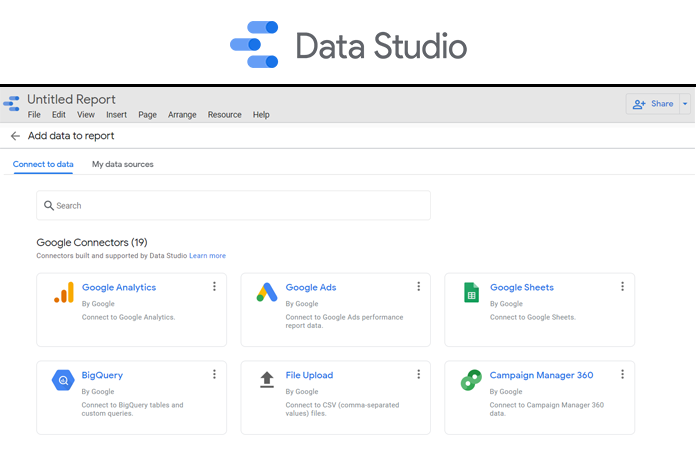Open three-dot menu on BigQuery card

[x=214, y=375]
